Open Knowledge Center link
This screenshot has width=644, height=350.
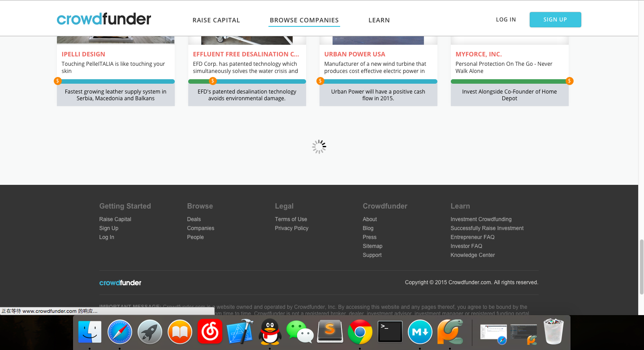(473, 255)
